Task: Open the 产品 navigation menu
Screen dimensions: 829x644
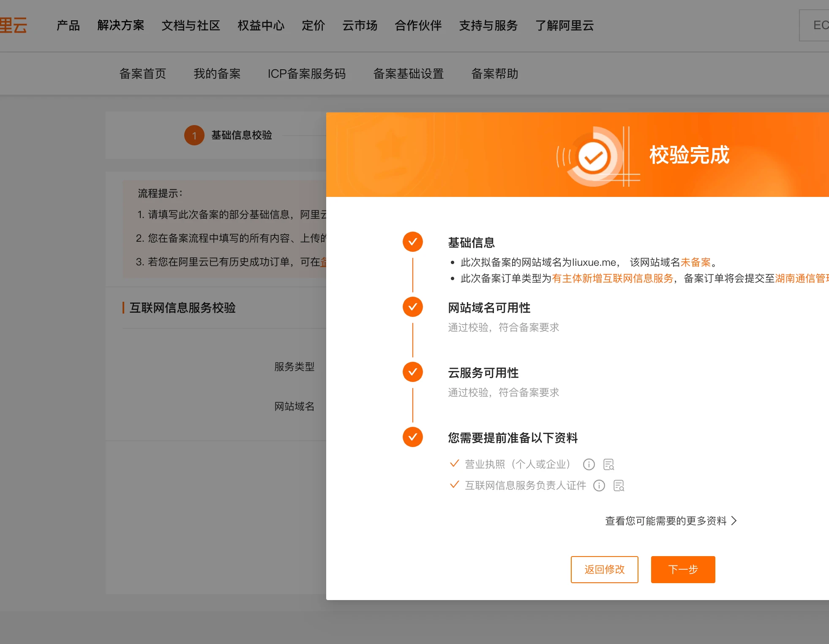Action: [68, 25]
